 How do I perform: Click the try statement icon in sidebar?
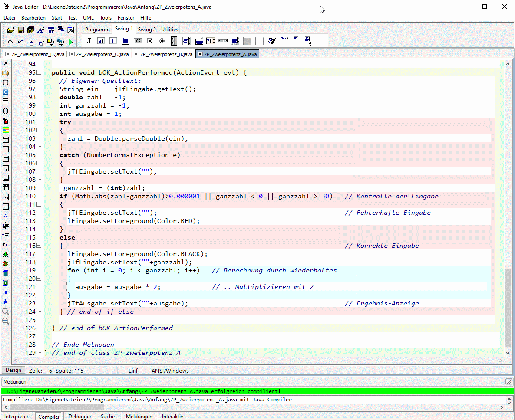pos(6,197)
